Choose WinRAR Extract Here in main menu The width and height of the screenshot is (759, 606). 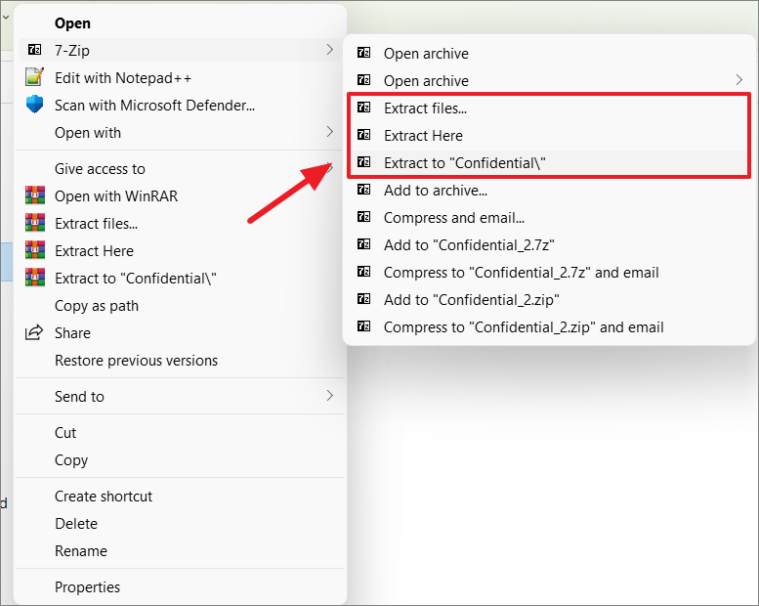click(x=180, y=251)
